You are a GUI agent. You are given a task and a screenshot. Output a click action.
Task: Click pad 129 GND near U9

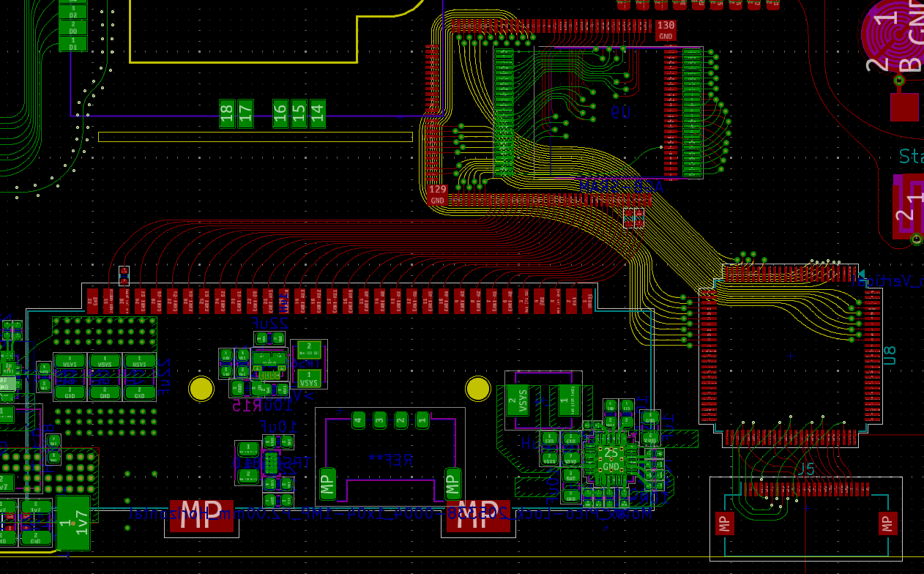[437, 195]
